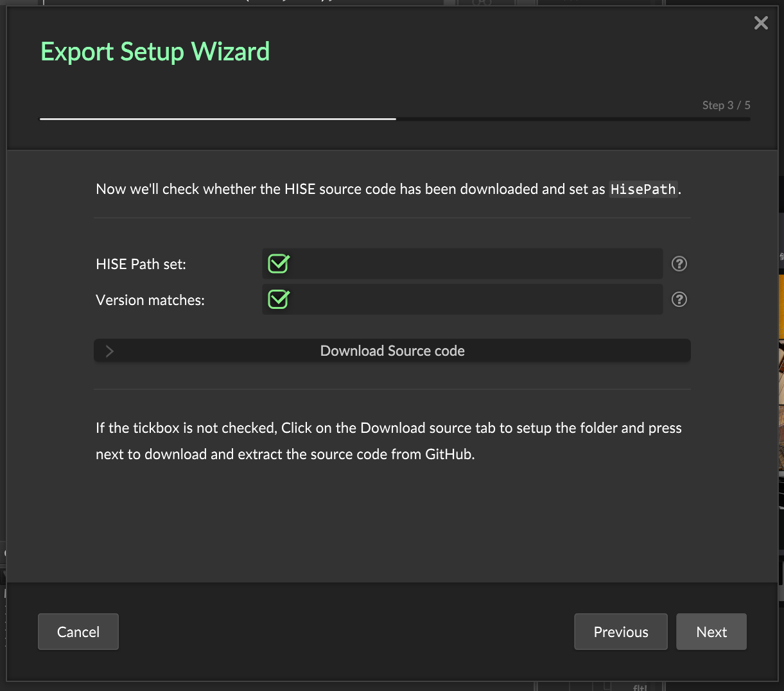
Task: Click the Download Source code header text
Action: pos(392,351)
